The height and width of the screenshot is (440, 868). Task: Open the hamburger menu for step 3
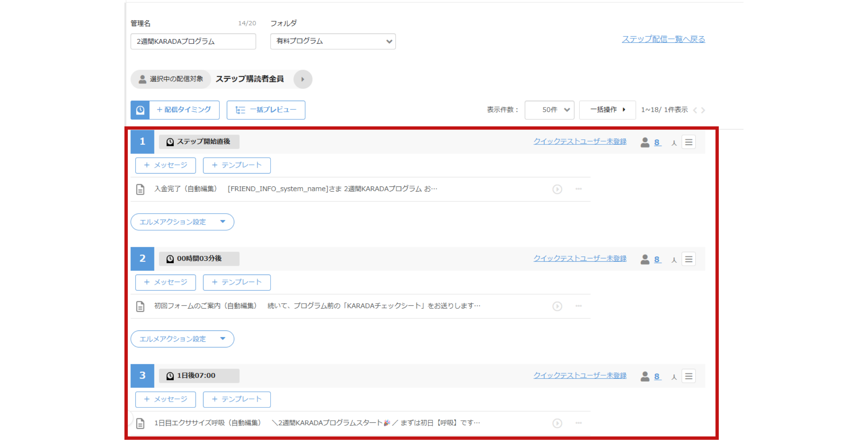[688, 376]
